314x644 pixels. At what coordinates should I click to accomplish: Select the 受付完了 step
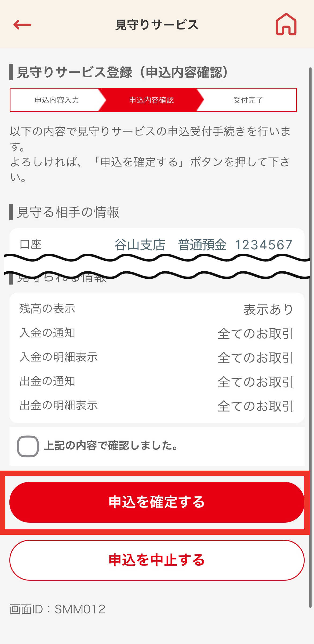248,100
